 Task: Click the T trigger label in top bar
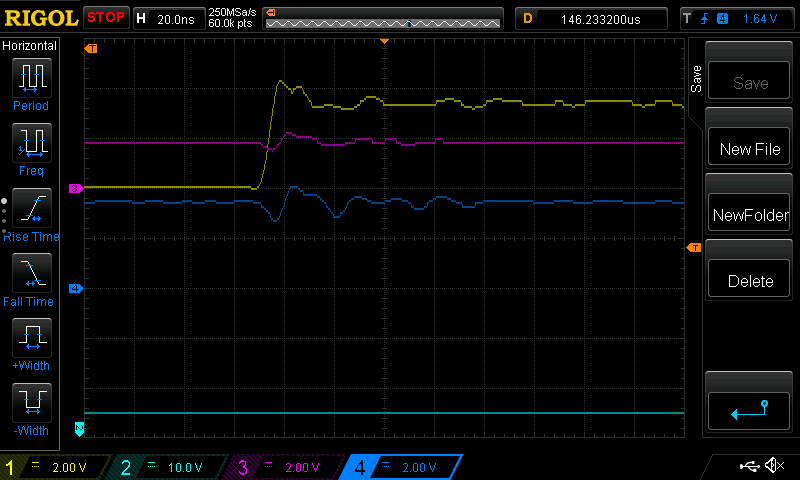pyautogui.click(x=687, y=19)
